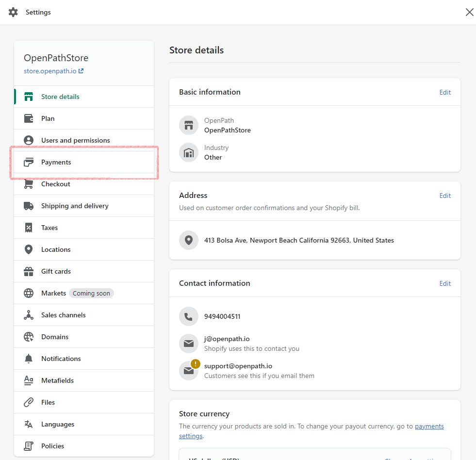Click the Store currency heading

204,414
